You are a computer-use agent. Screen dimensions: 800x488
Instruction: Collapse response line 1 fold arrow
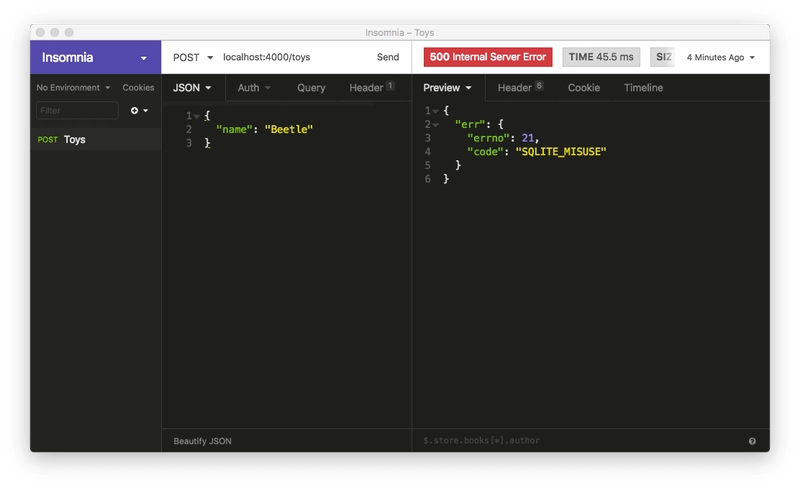click(x=435, y=111)
